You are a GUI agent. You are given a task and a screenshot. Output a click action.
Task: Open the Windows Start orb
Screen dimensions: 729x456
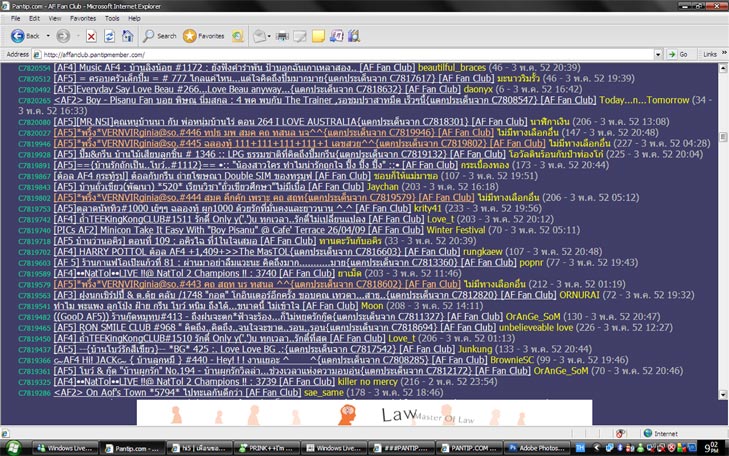(13, 448)
